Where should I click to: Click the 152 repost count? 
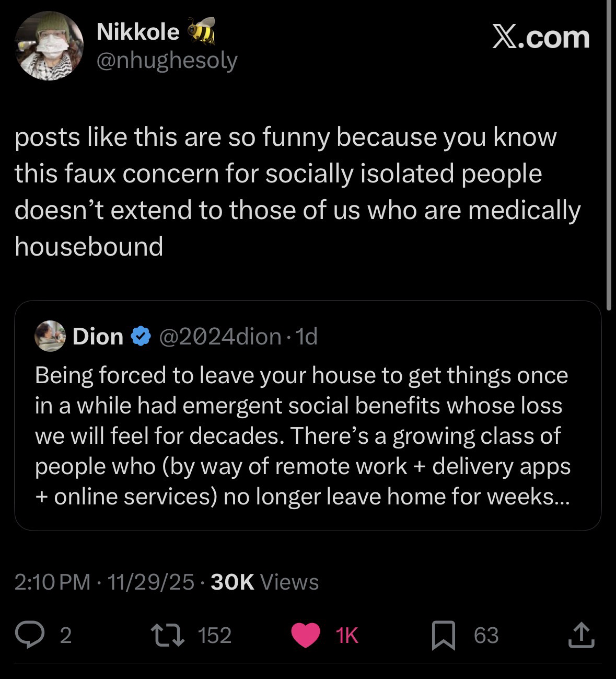point(215,636)
